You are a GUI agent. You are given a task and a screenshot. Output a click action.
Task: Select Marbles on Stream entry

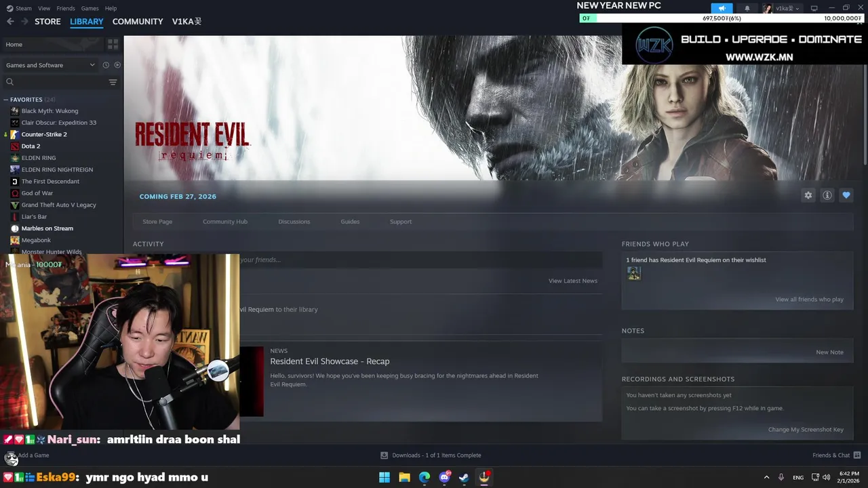coord(47,228)
